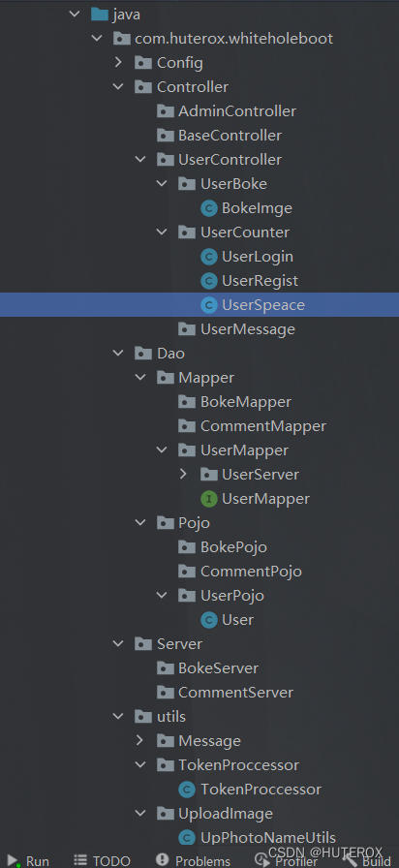Open the Run tool window tab
Image resolution: width=399 pixels, height=868 pixels.
[28, 861]
